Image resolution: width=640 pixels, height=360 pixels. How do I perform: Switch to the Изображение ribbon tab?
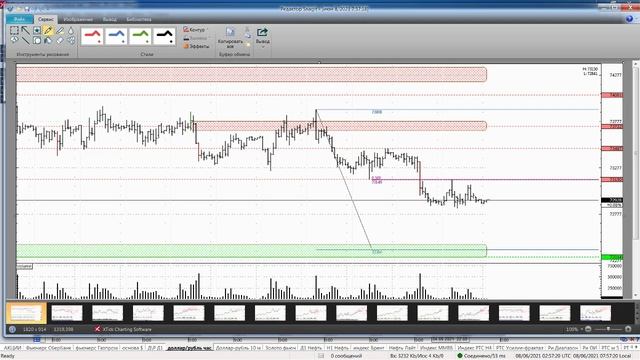(78, 19)
